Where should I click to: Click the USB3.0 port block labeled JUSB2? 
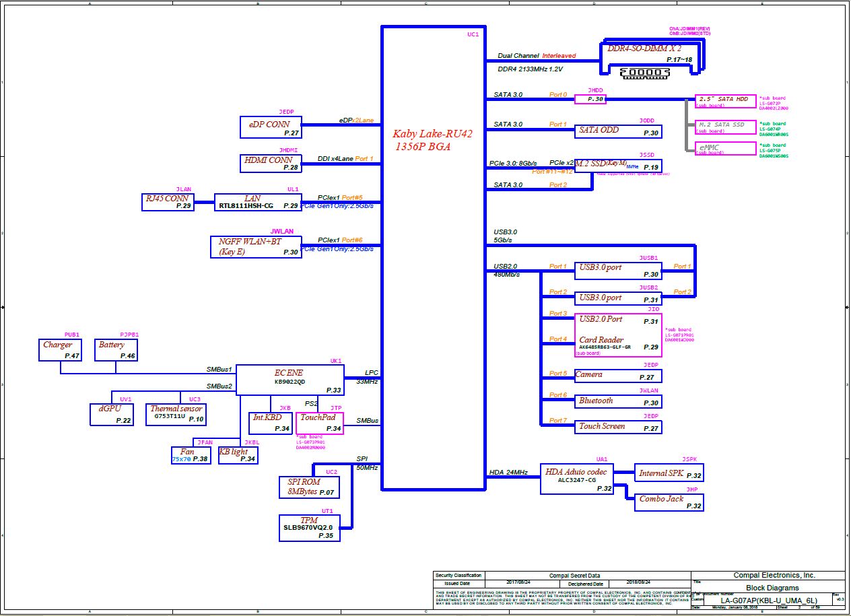tap(617, 298)
